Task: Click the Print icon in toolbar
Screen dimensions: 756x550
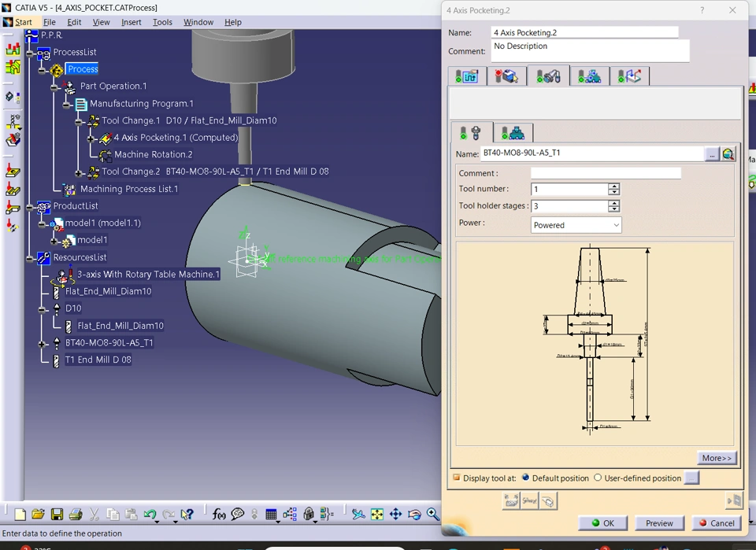Action: (76, 515)
